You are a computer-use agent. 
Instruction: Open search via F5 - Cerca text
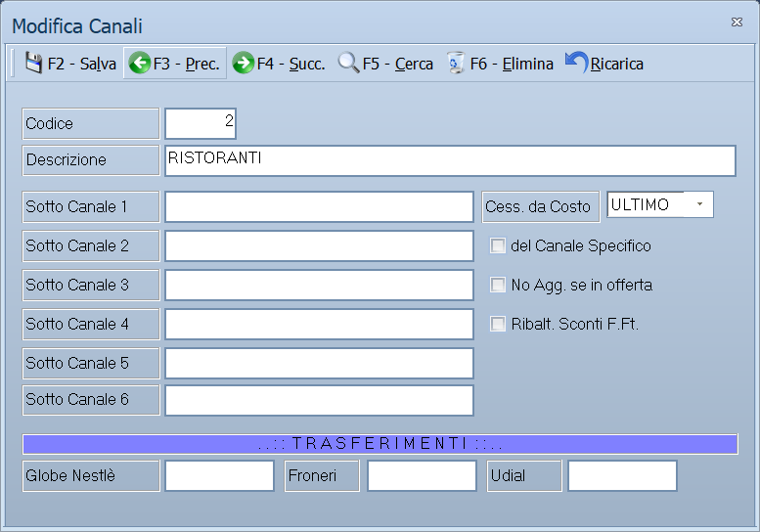(x=397, y=64)
